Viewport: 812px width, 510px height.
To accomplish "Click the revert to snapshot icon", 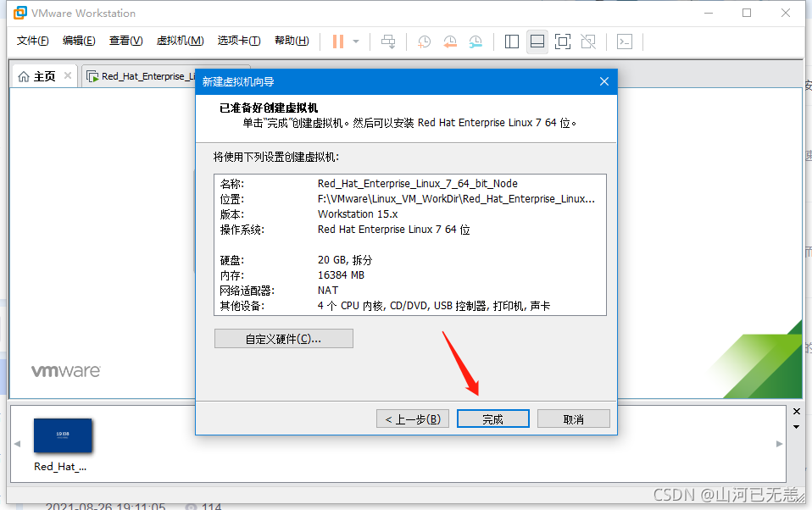I will 450,42.
